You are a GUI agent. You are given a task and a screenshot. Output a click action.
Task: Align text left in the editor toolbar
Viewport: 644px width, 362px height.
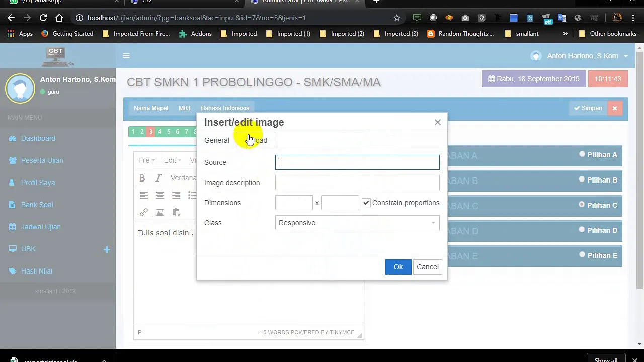[144, 195]
